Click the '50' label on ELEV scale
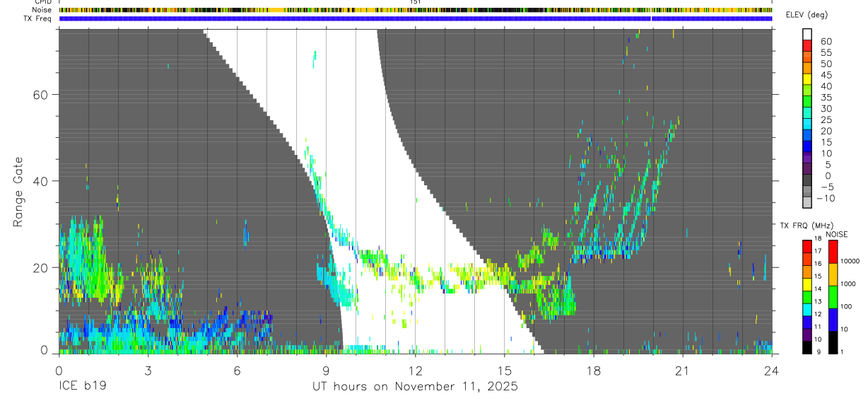Screen dimensions: 868x401 click(826, 64)
